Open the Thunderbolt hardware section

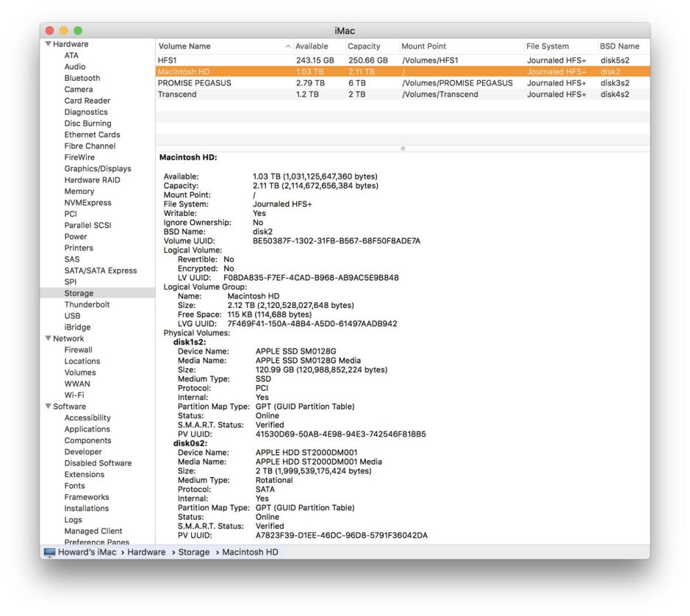click(x=86, y=304)
